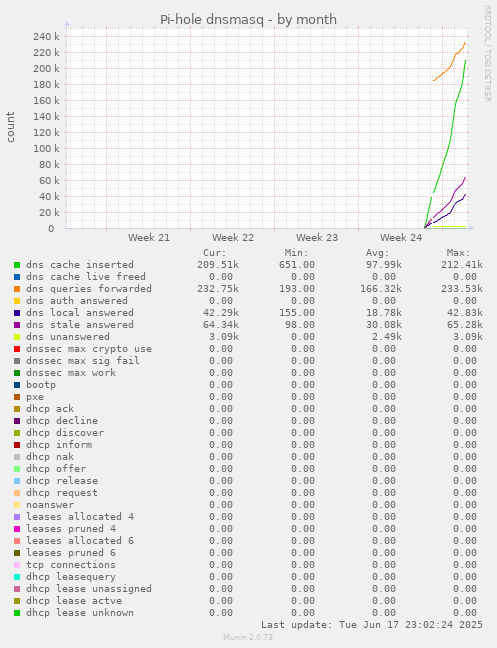Screen dimensions: 497x648
Task: Click the yellow-green swatch beside dns unanswered
Action: tap(17, 337)
